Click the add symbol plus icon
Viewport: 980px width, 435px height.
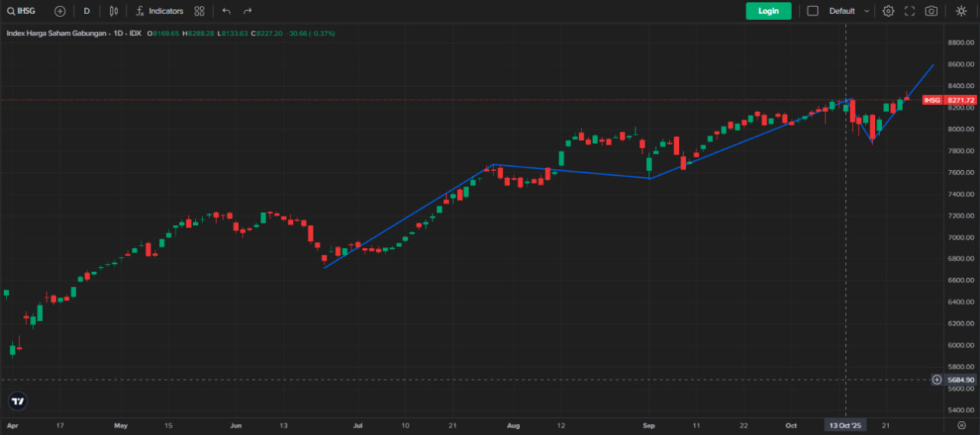pos(60,11)
